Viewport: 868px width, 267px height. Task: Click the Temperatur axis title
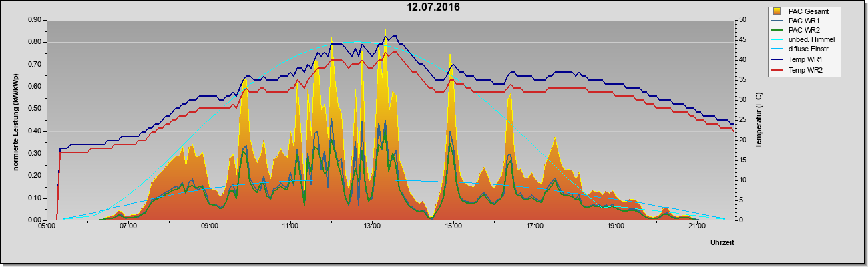759,120
